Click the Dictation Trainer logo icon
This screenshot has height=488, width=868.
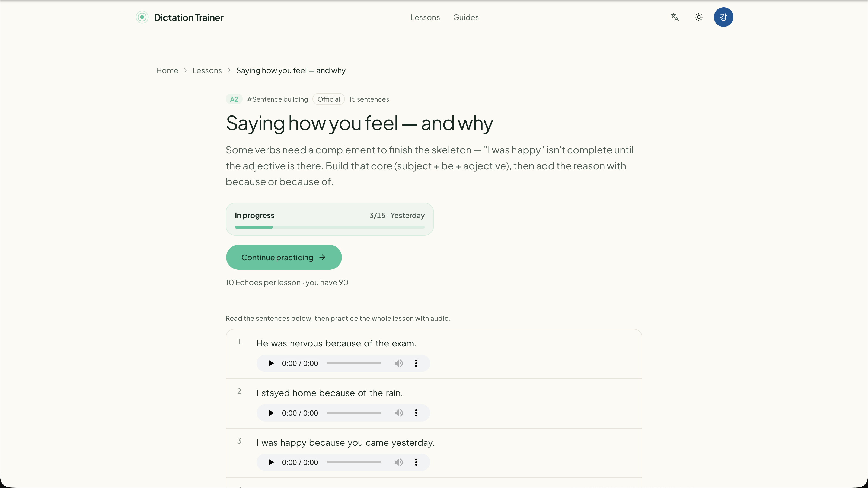(142, 17)
